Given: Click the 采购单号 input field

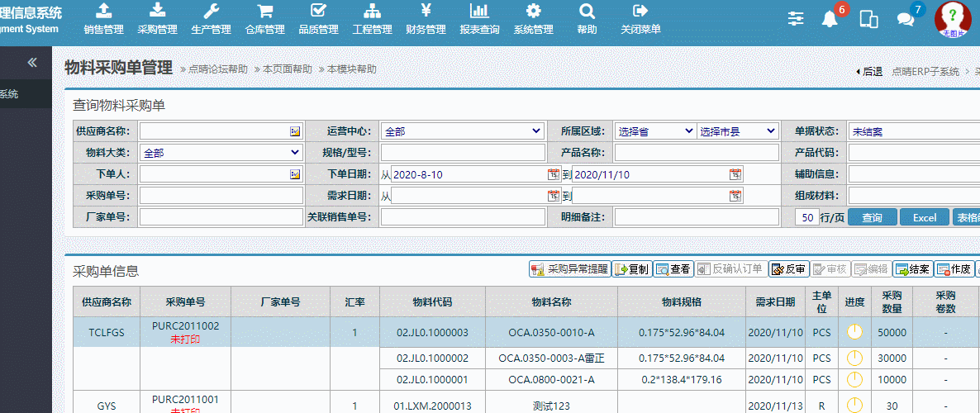Looking at the screenshot, I should click(x=221, y=196).
